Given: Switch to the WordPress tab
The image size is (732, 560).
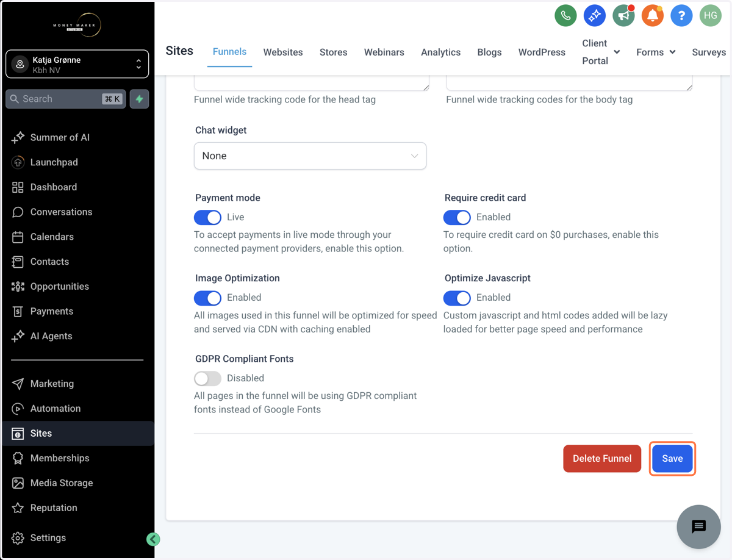Looking at the screenshot, I should point(542,52).
